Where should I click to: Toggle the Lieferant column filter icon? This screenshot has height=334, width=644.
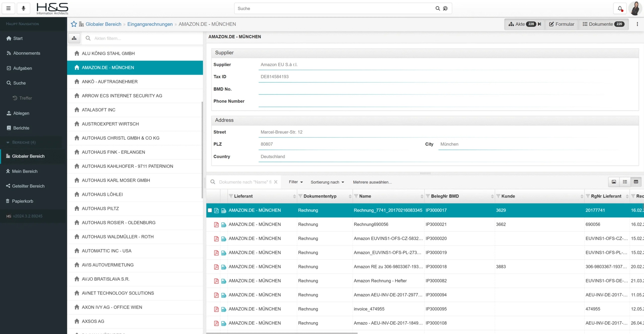point(231,196)
